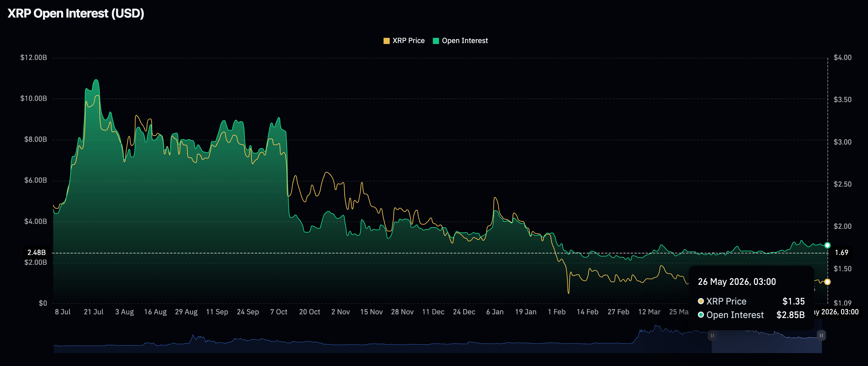This screenshot has width=868, height=366.
Task: Click the $6.00B left axis label
Action: tap(35, 180)
